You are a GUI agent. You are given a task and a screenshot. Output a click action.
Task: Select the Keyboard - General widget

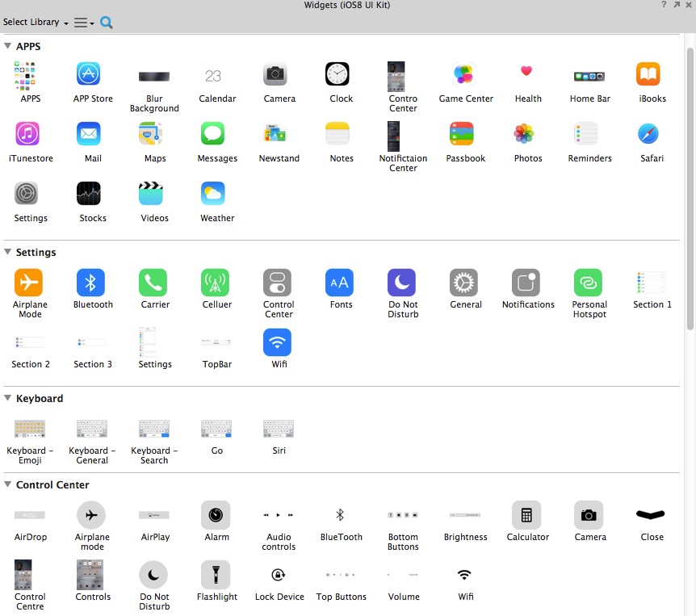click(x=92, y=429)
